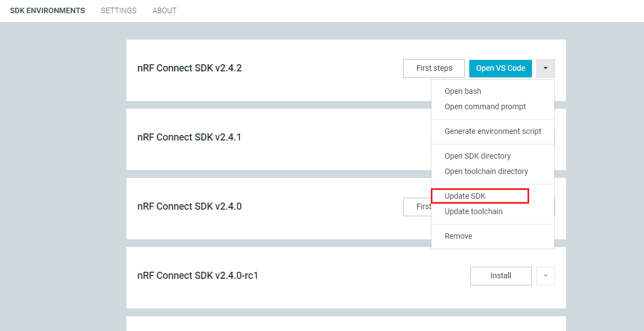Click First steps for SDK v2.4.2
644x331 pixels.
click(x=434, y=69)
